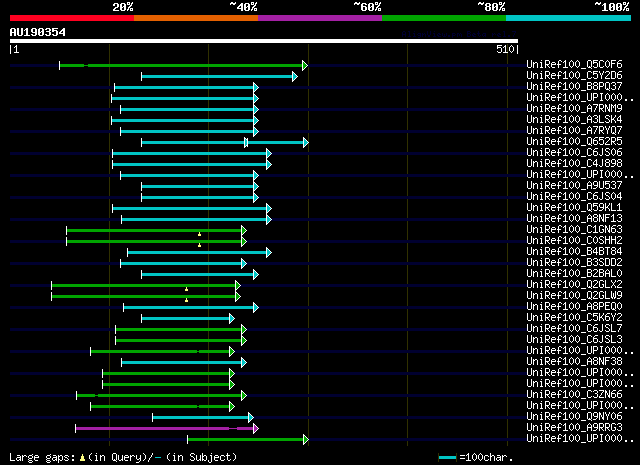The width and height of the screenshot is (640, 465).
Task: Select the UniRef100_B2BAL0 label
Action: click(574, 274)
